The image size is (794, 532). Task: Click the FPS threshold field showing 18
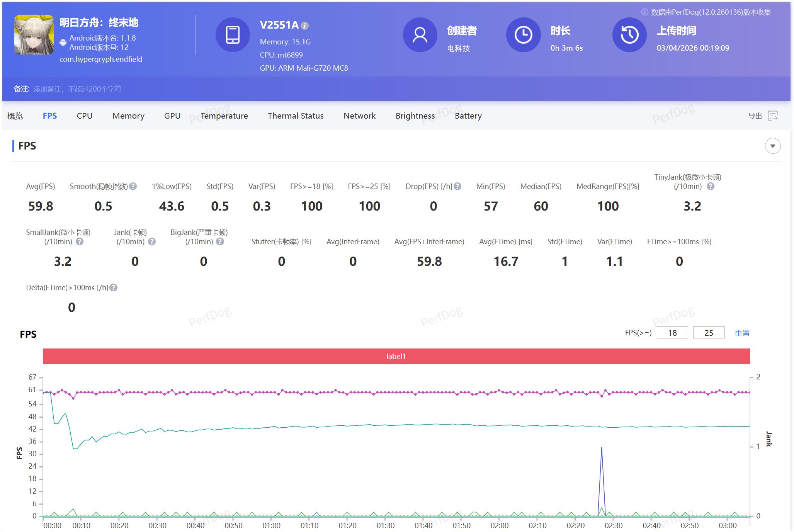pyautogui.click(x=672, y=333)
